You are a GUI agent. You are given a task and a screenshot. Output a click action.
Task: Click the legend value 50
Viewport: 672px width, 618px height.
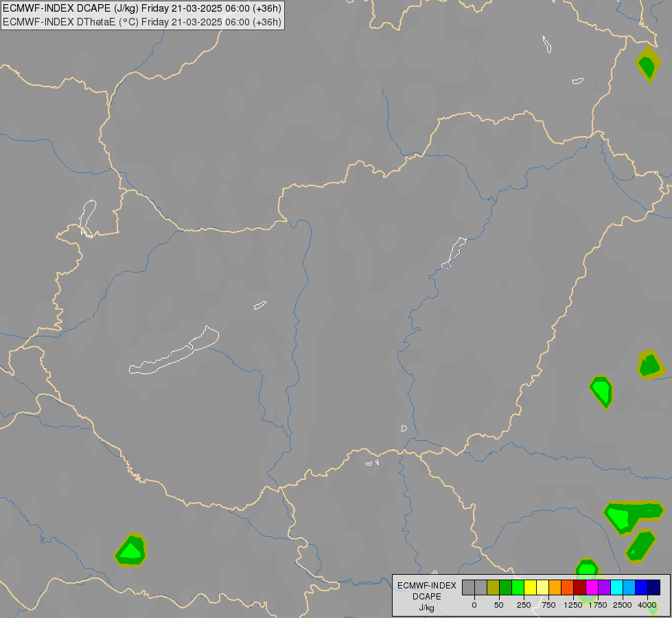pos(499,605)
